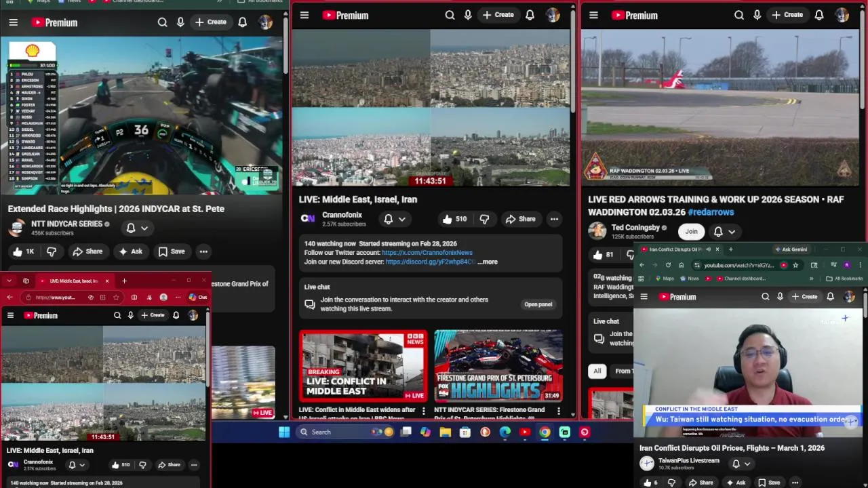Open Google Chrome from taskbar
The width and height of the screenshot is (868, 488).
click(545, 432)
